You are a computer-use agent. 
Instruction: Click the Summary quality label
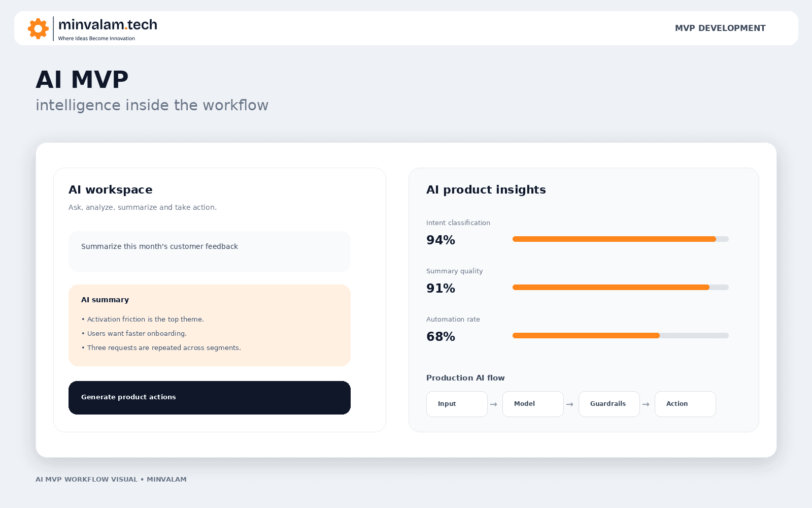[454, 271]
